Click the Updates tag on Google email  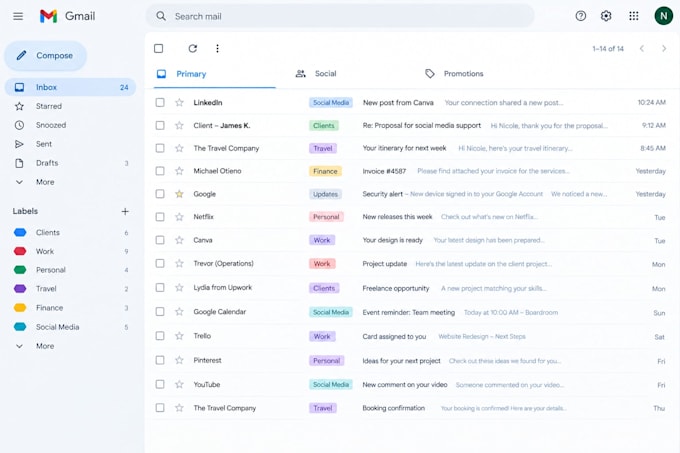325,194
